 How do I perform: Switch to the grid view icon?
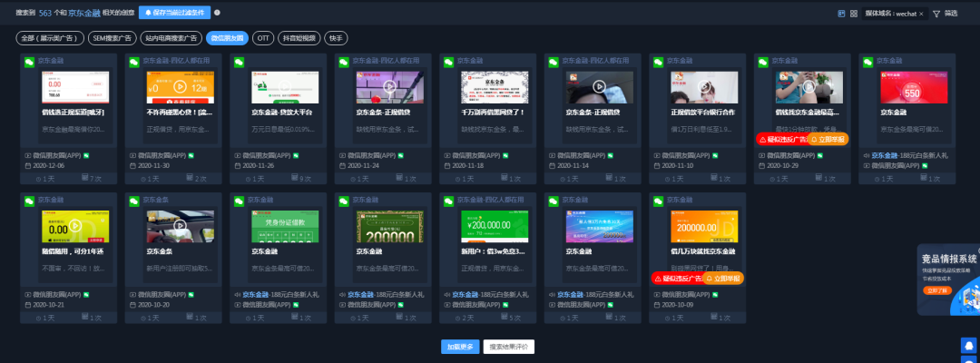pos(853,14)
